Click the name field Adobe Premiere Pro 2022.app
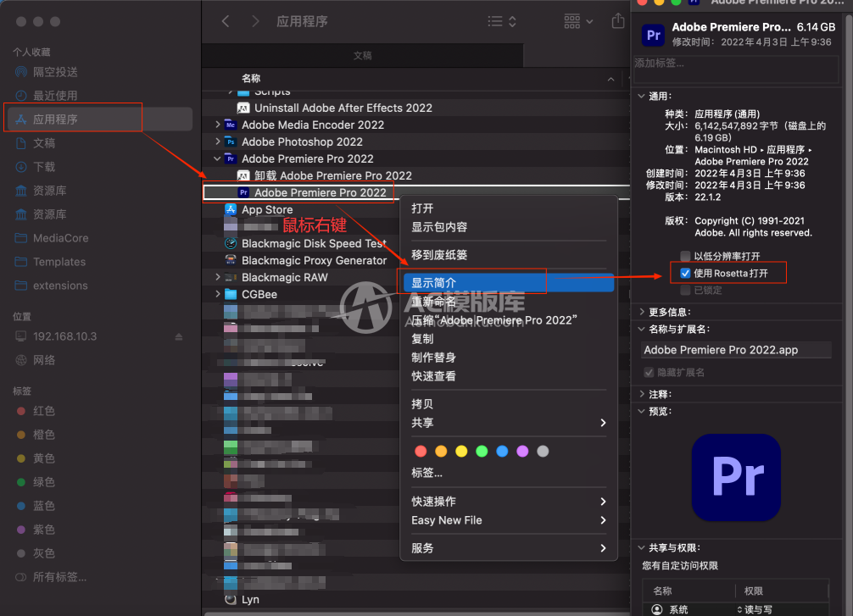Screen dimensions: 853x616 point(735,350)
